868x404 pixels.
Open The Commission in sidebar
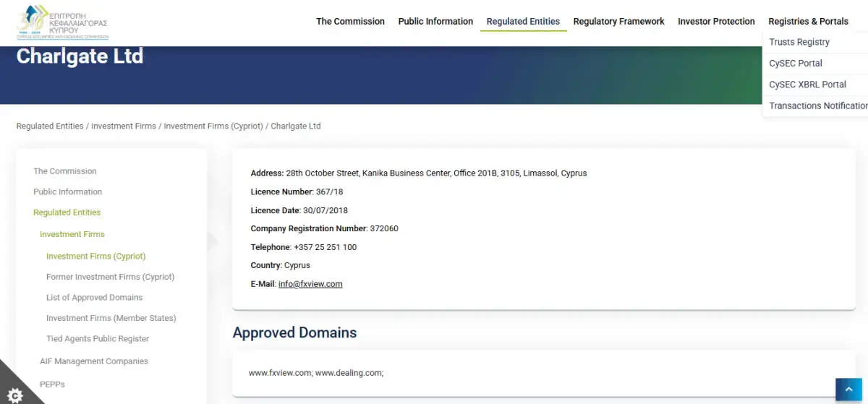[x=65, y=171]
